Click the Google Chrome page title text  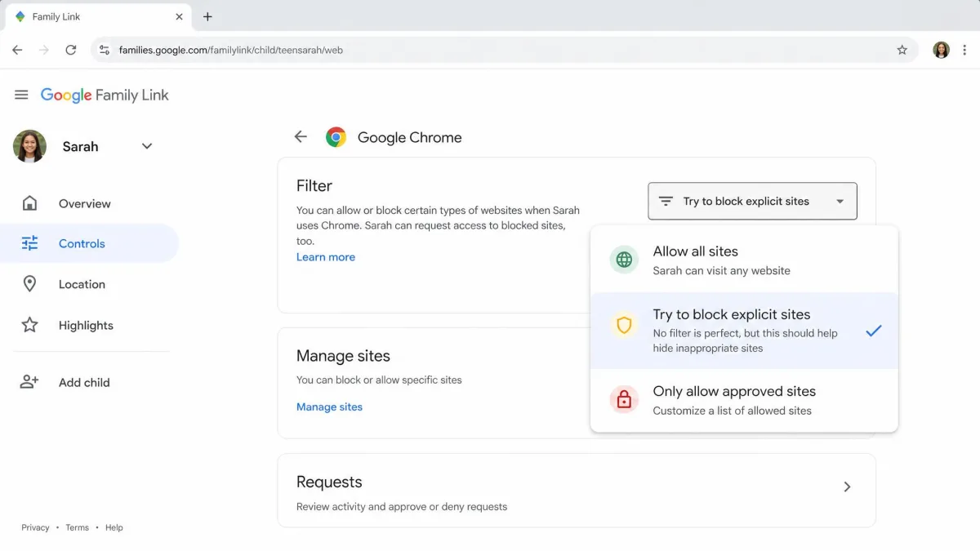click(410, 137)
